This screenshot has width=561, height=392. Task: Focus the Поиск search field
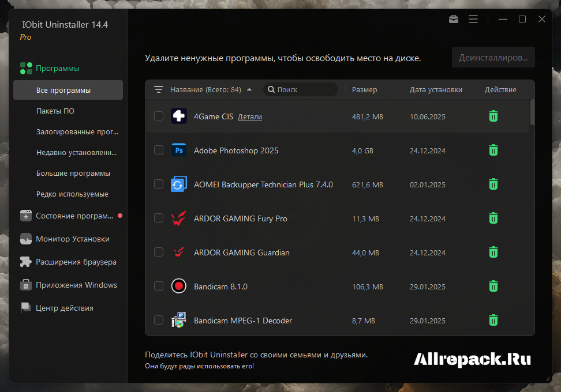(301, 89)
